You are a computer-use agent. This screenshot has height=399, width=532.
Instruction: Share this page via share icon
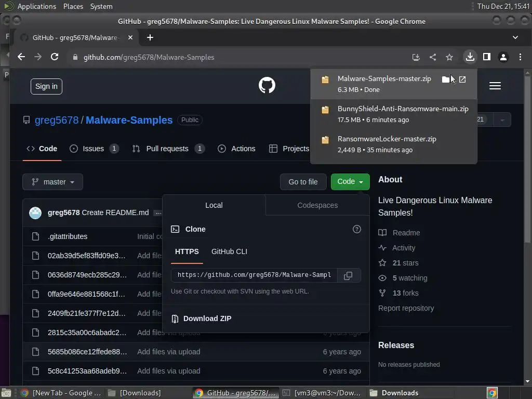[433, 57]
